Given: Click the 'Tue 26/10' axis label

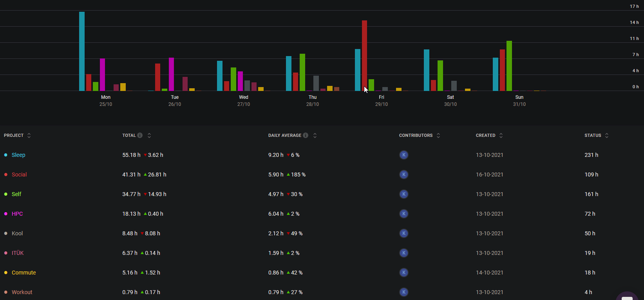Looking at the screenshot, I should pyautogui.click(x=175, y=101).
